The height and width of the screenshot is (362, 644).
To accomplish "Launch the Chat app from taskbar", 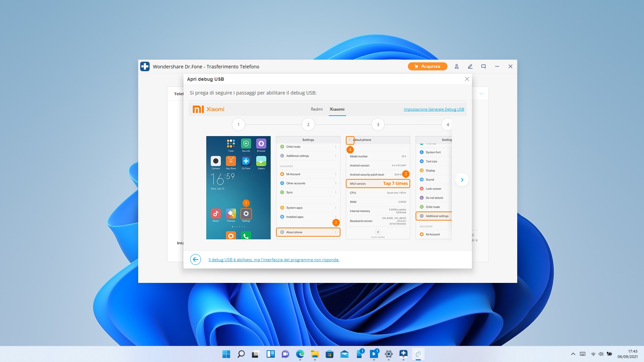I will [285, 354].
